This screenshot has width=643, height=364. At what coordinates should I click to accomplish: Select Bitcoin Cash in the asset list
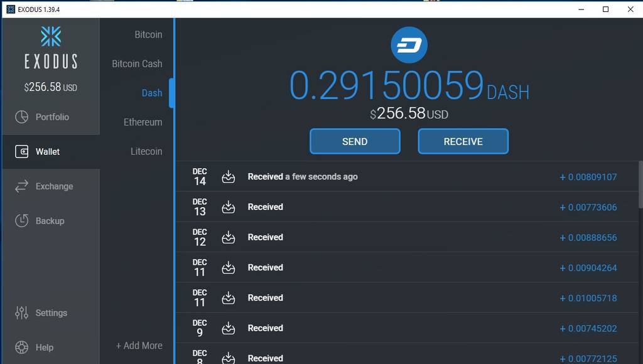click(x=137, y=63)
